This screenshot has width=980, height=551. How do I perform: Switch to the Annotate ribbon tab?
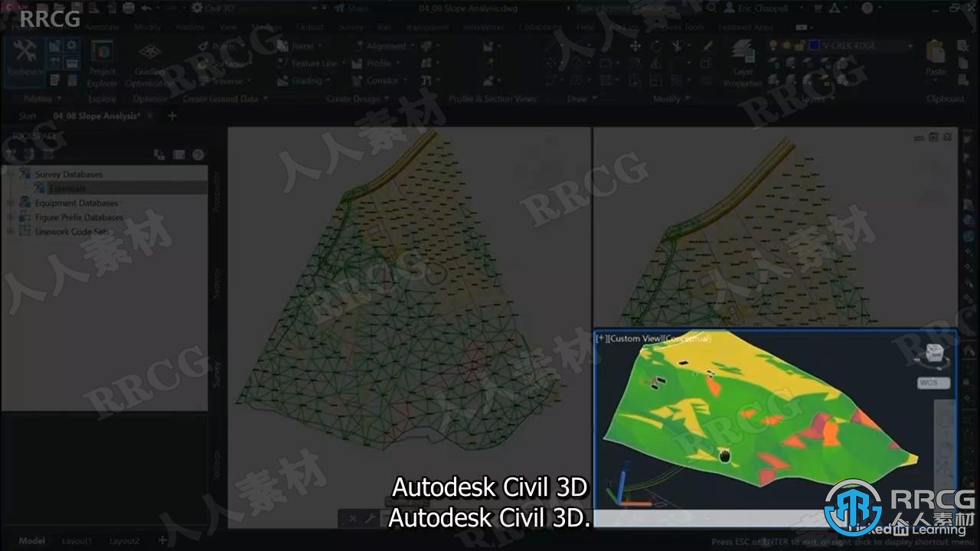pos(102,27)
